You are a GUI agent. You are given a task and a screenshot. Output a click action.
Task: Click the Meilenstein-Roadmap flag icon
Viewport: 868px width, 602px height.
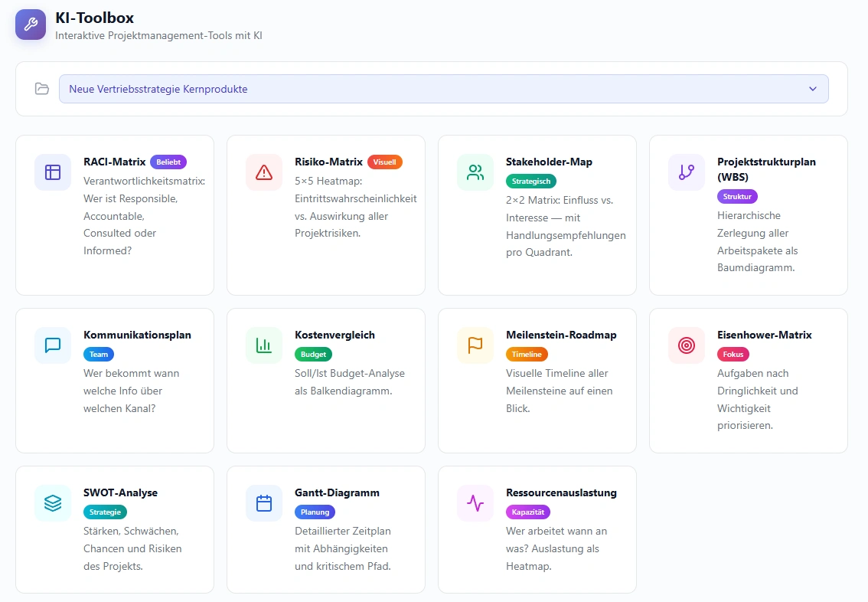coord(475,345)
